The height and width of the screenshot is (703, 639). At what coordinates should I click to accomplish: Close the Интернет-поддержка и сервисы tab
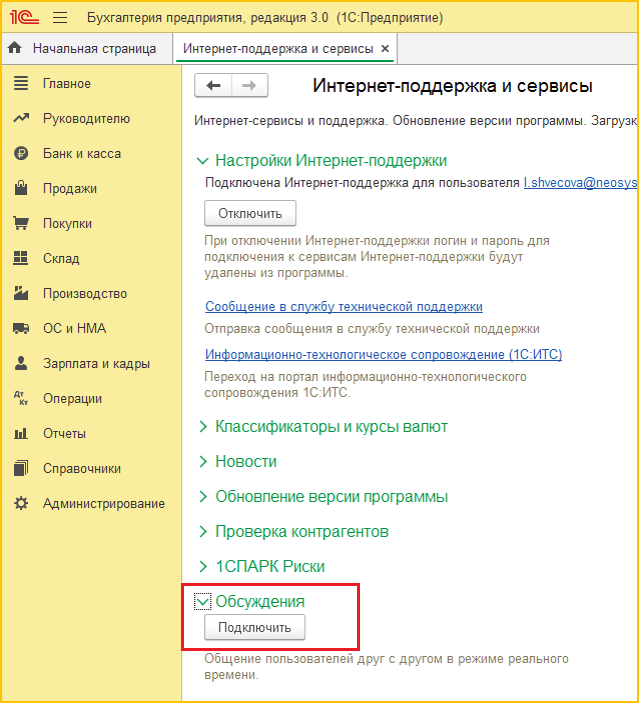pos(385,48)
